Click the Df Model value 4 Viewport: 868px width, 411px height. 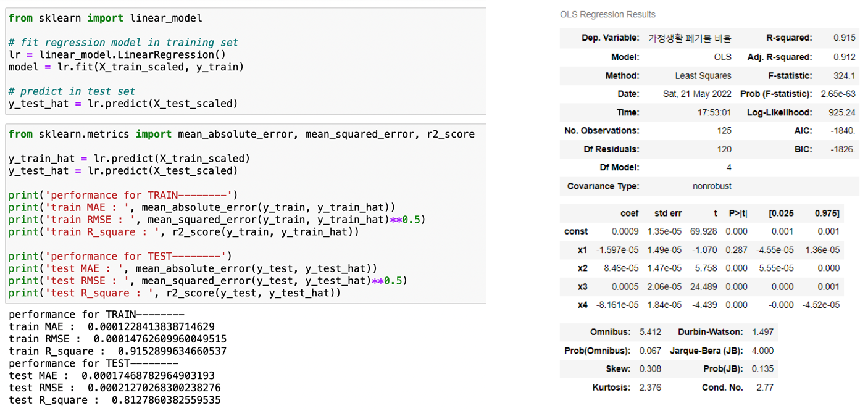(x=728, y=167)
